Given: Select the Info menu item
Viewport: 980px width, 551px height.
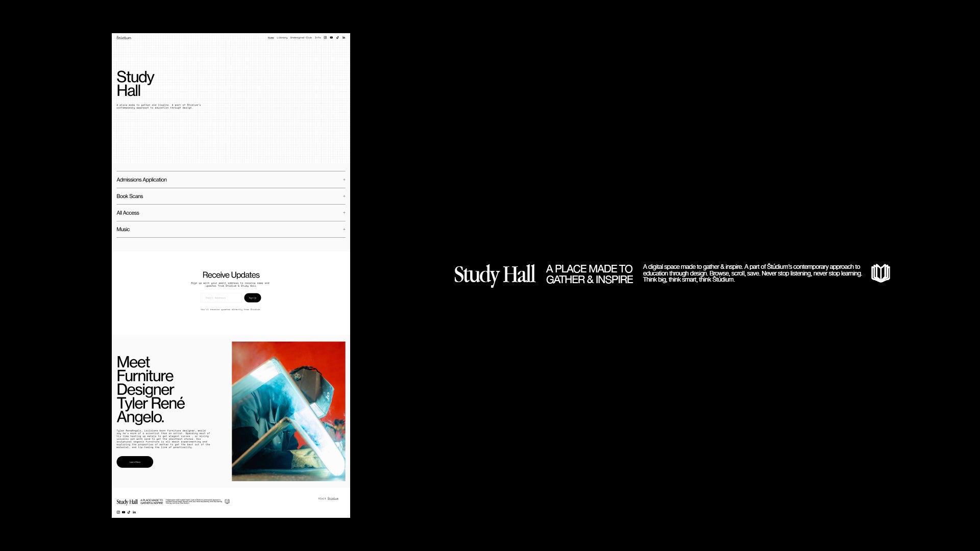Looking at the screenshot, I should coord(317,38).
